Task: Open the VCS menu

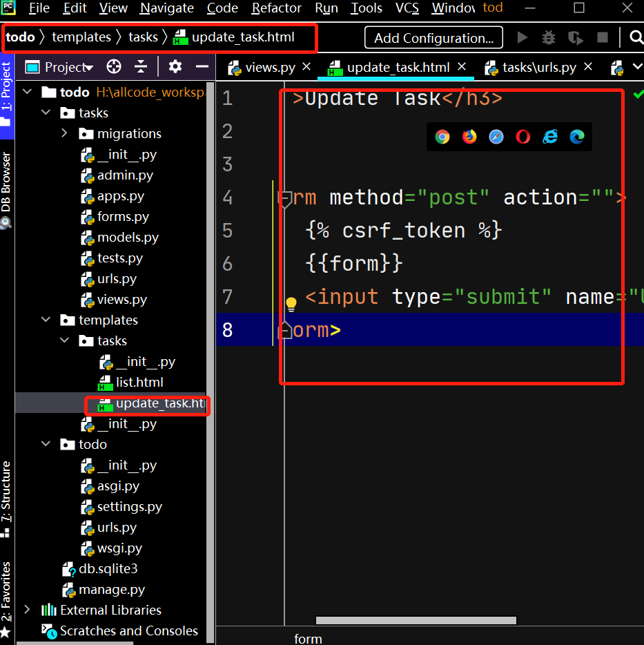Action: [407, 8]
